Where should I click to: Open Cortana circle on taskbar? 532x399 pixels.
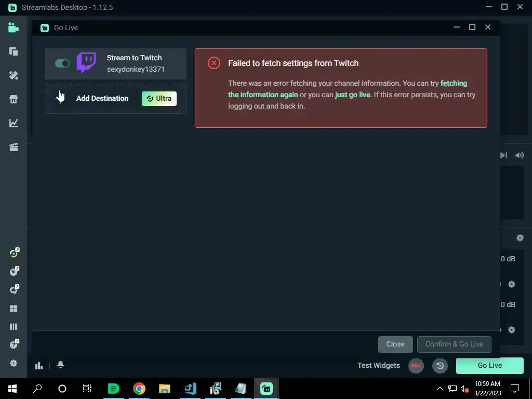(x=62, y=389)
